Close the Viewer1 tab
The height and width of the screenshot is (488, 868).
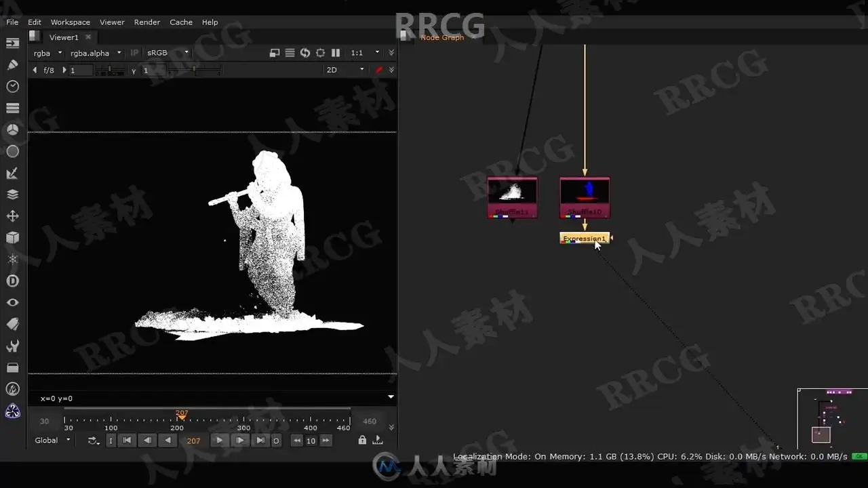coord(88,37)
